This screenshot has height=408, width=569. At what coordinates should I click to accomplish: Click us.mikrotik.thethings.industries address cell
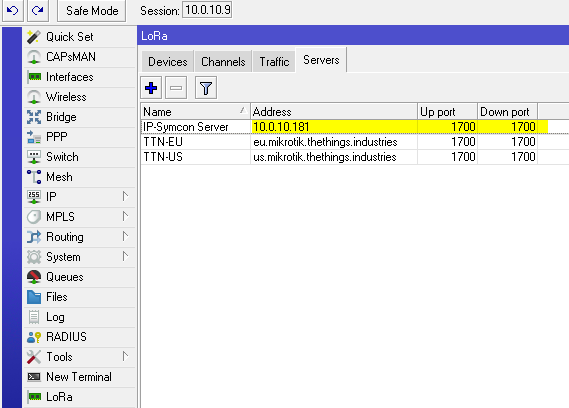pyautogui.click(x=333, y=157)
